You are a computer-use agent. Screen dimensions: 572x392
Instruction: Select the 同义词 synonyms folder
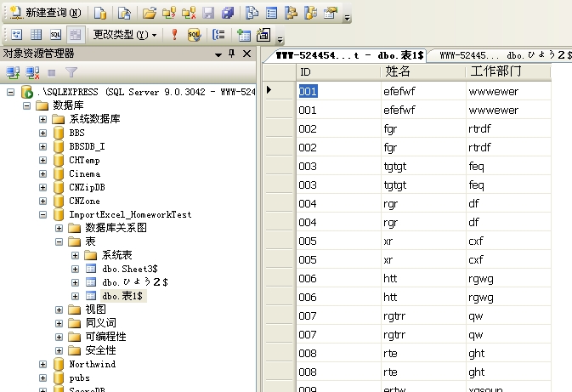click(x=100, y=323)
